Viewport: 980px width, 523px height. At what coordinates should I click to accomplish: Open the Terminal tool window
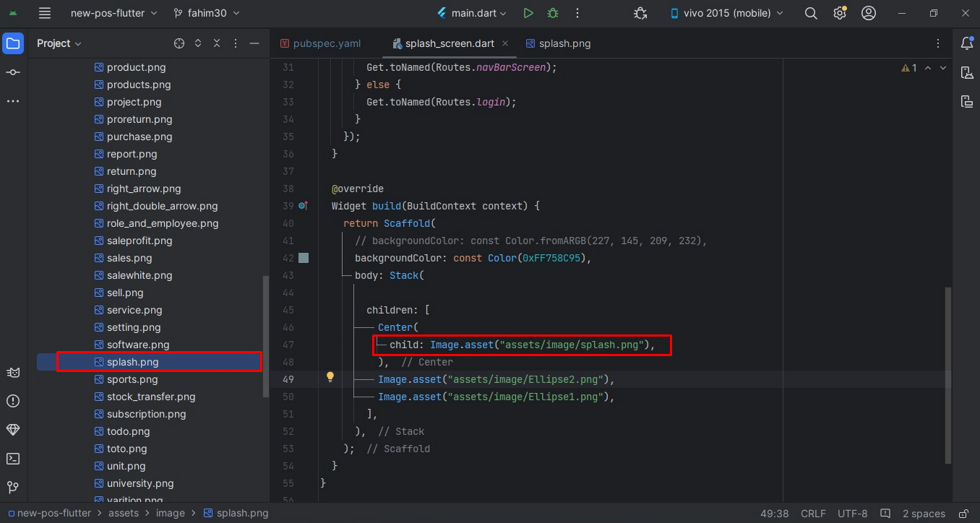13,459
